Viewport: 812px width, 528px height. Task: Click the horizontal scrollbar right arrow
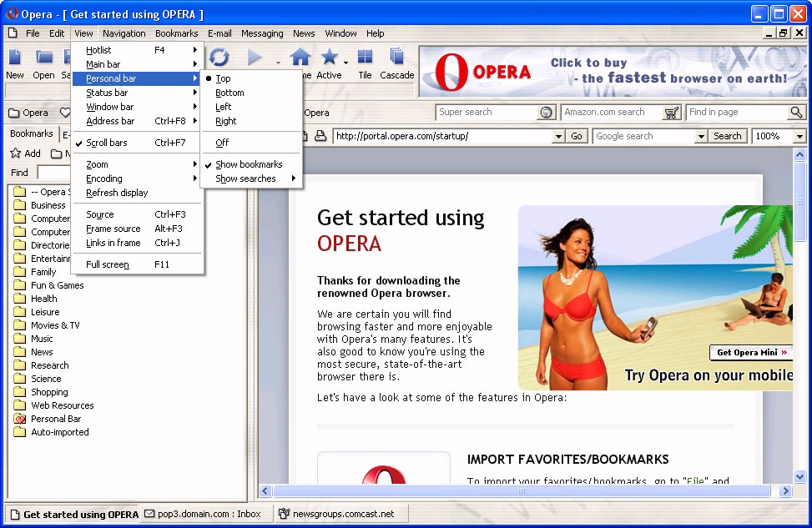(785, 490)
